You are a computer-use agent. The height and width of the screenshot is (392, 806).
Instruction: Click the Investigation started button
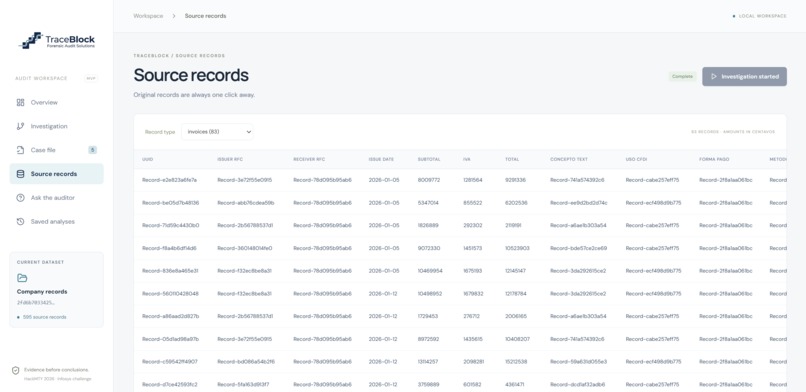[x=744, y=77]
